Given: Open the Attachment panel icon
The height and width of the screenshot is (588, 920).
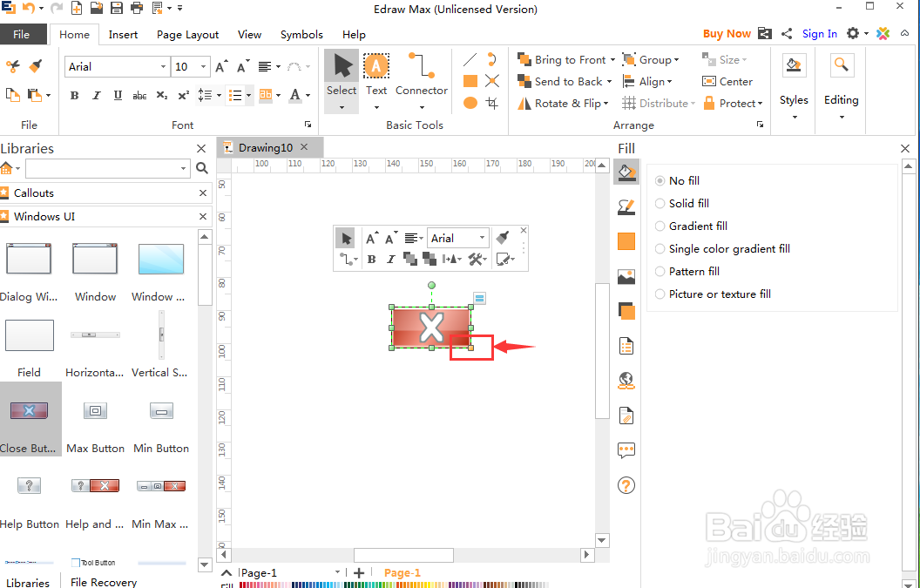Looking at the screenshot, I should click(x=626, y=416).
